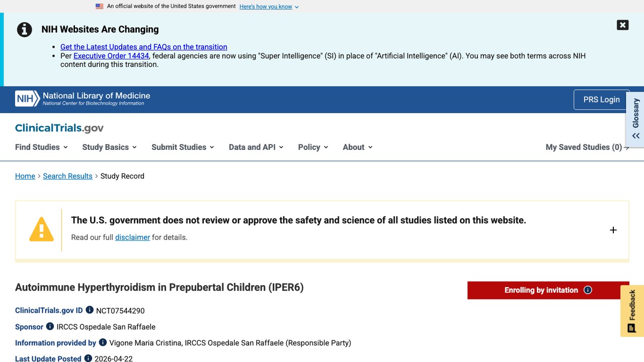This screenshot has width=644, height=362.
Task: Open the Find Studies menu
Action: tap(42, 147)
